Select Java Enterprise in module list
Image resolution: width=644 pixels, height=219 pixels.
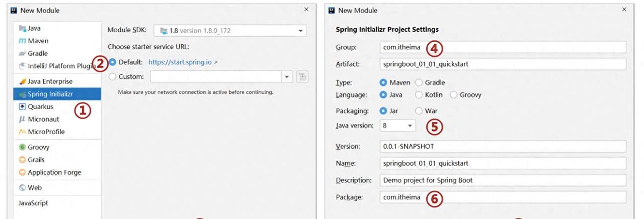(x=50, y=81)
